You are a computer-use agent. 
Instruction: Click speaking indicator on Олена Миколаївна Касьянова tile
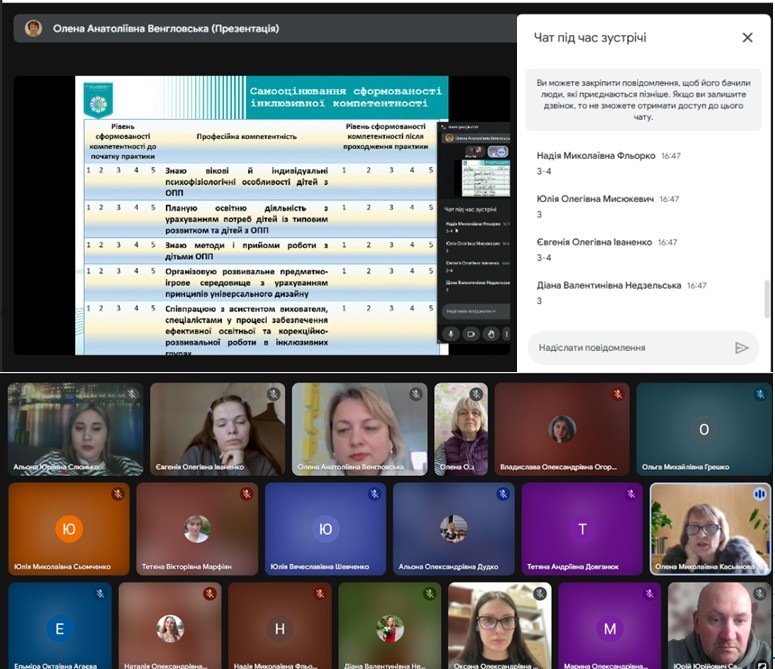coord(757,494)
